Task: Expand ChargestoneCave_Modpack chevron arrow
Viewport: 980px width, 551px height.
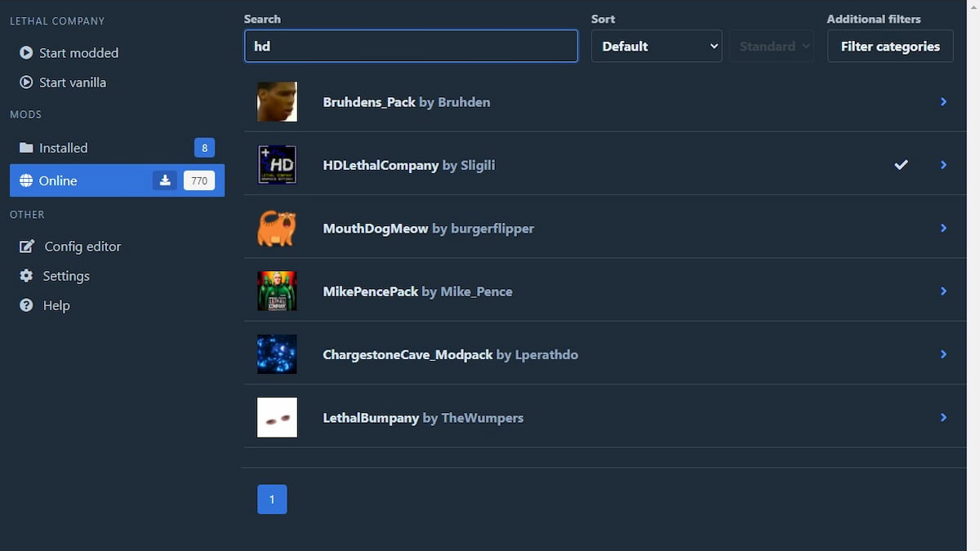Action: tap(943, 354)
